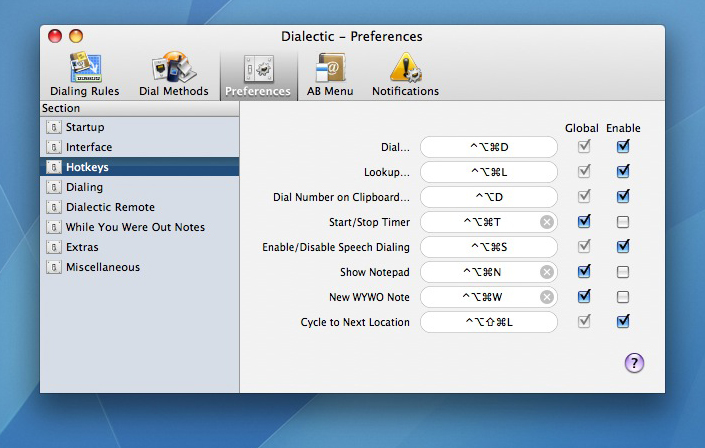Toggle Enable checkbox for Dial...
This screenshot has height=448, width=705.
click(623, 147)
